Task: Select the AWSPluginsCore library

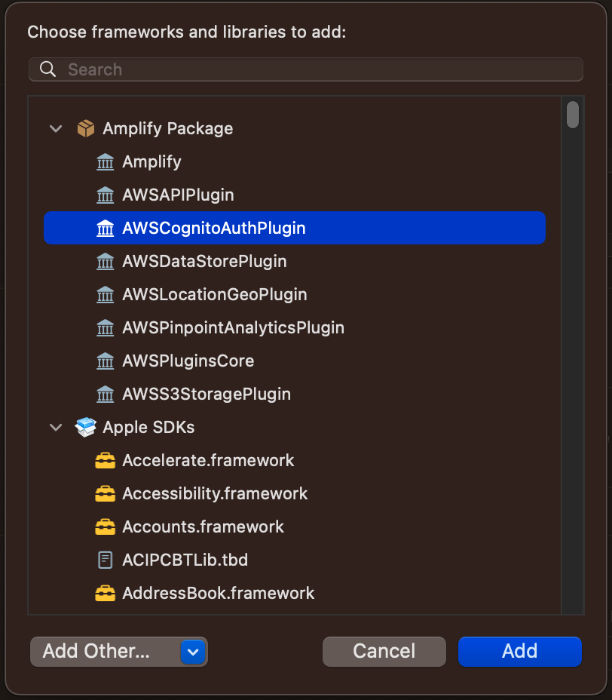Action: (x=295, y=361)
